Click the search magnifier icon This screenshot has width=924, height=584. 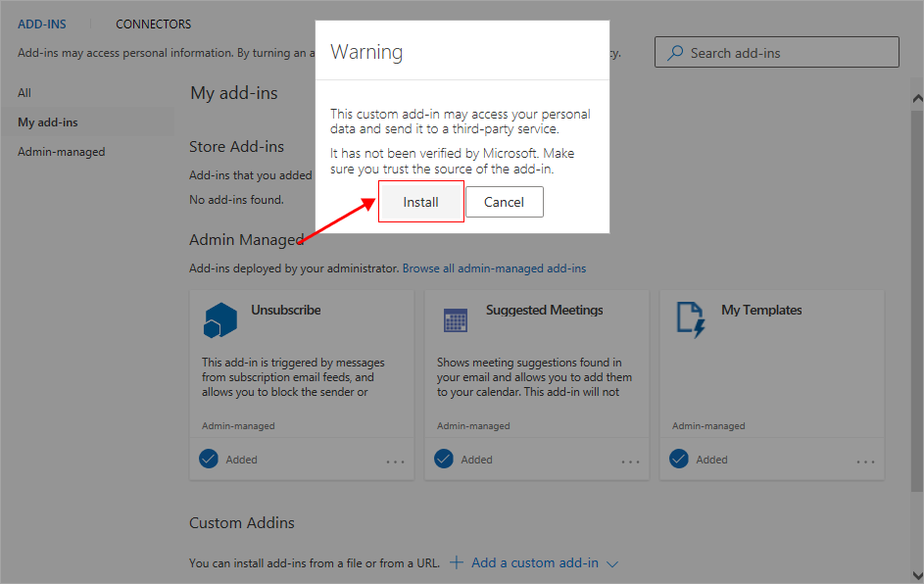click(x=675, y=53)
